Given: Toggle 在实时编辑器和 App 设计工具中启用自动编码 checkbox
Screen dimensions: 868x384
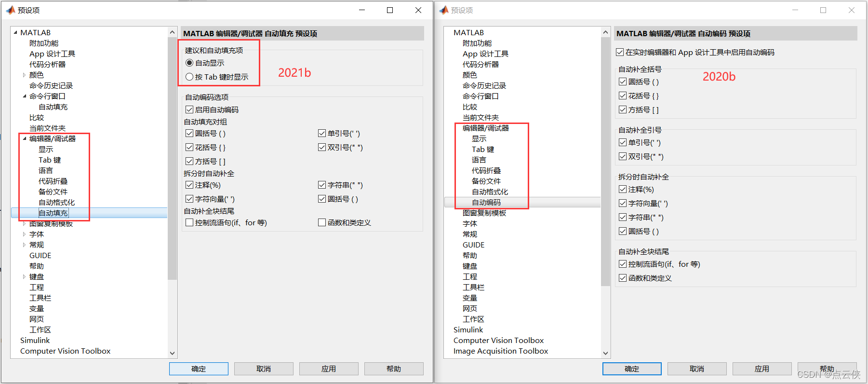Looking at the screenshot, I should point(620,53).
